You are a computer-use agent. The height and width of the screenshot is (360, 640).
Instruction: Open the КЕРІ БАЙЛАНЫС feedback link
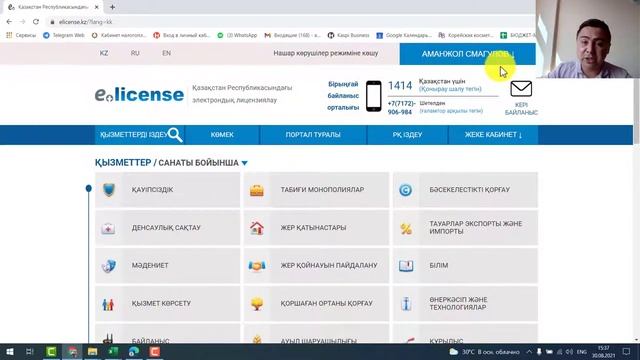pyautogui.click(x=521, y=109)
